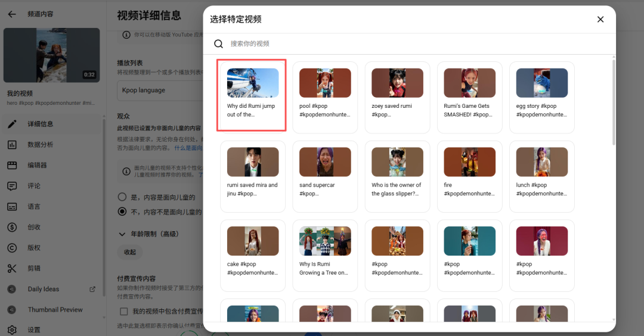Open 语言 subtitles icon
The image size is (644, 336).
12,206
